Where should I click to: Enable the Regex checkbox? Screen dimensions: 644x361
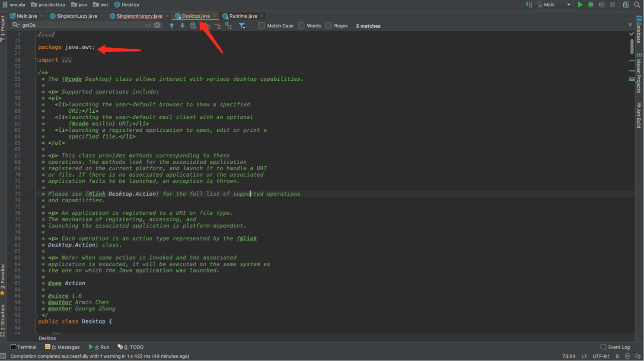(x=328, y=26)
